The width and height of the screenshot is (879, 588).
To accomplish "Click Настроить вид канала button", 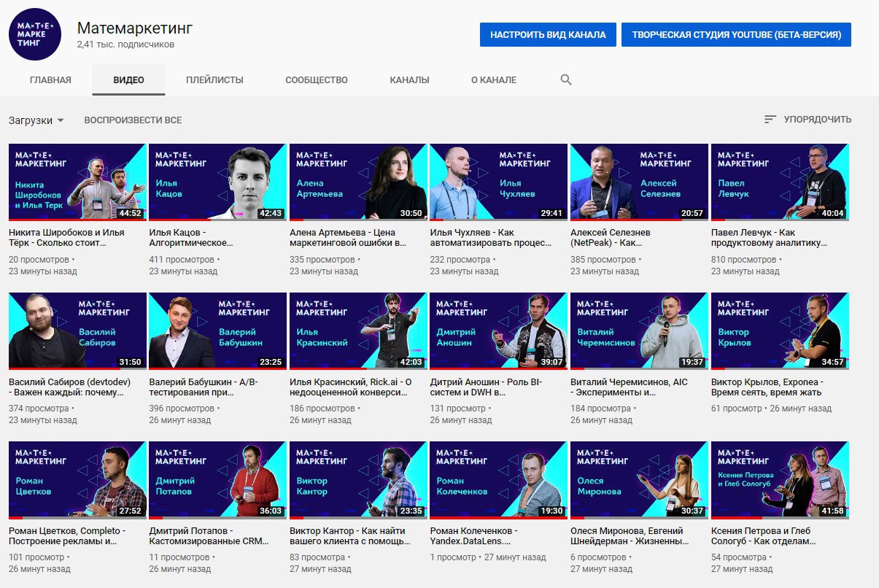I will 548,34.
